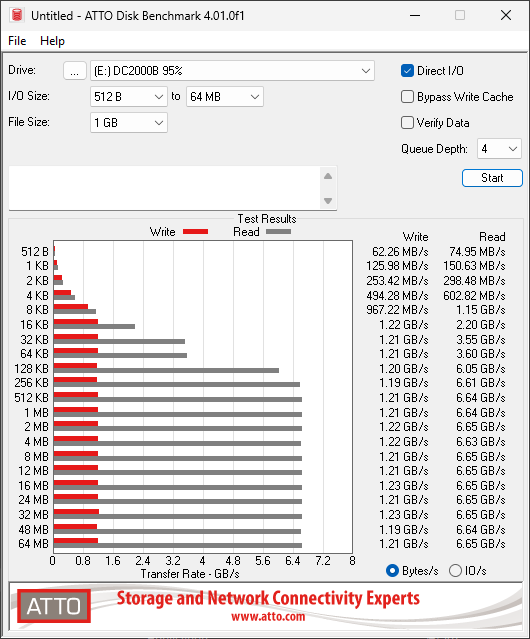Screen dimensions: 530x639
Task: Open the File menu
Action: coord(17,41)
